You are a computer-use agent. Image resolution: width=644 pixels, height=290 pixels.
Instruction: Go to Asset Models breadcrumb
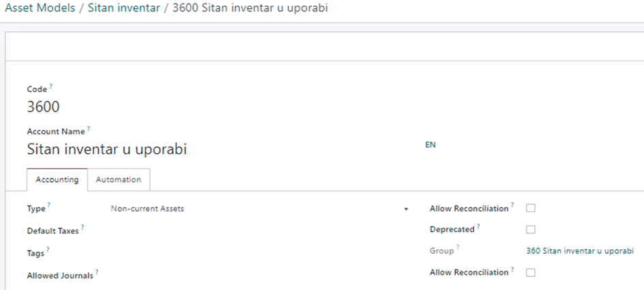pyautogui.click(x=40, y=9)
